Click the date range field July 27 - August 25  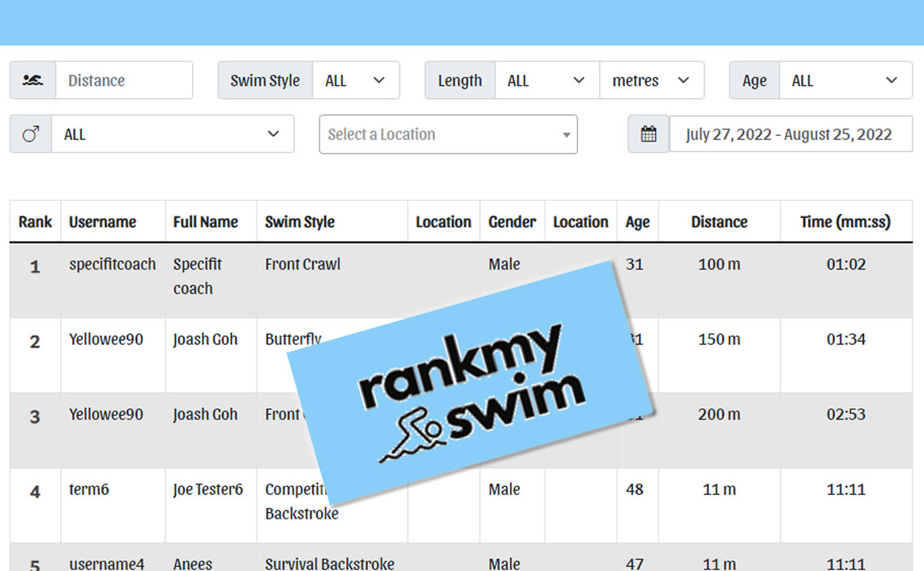790,134
